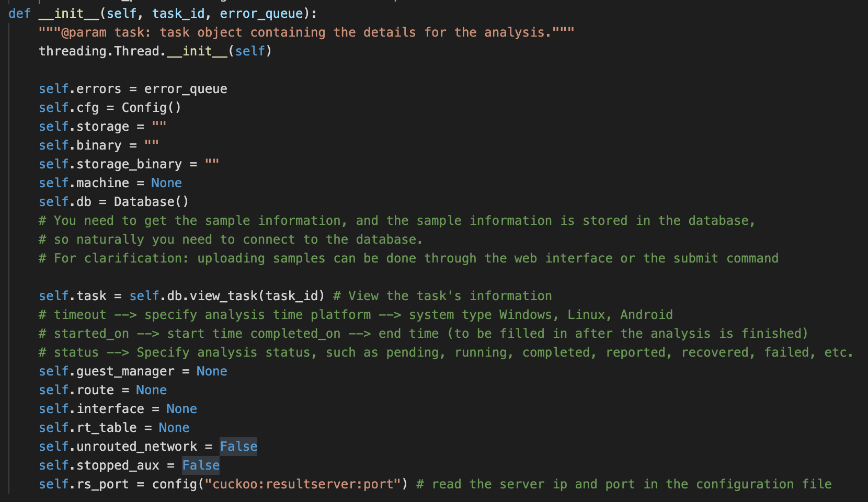868x502 pixels.
Task: Click the highlighted False on the unrouted_network line
Action: (x=238, y=447)
